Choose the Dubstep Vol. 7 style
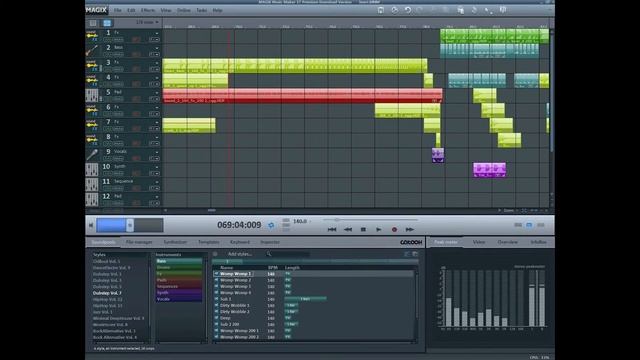This screenshot has width=640, height=360. pyautogui.click(x=107, y=293)
